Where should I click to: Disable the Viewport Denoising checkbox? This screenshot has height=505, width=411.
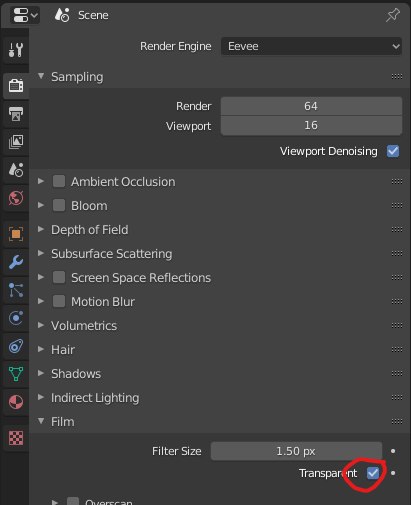[393, 151]
